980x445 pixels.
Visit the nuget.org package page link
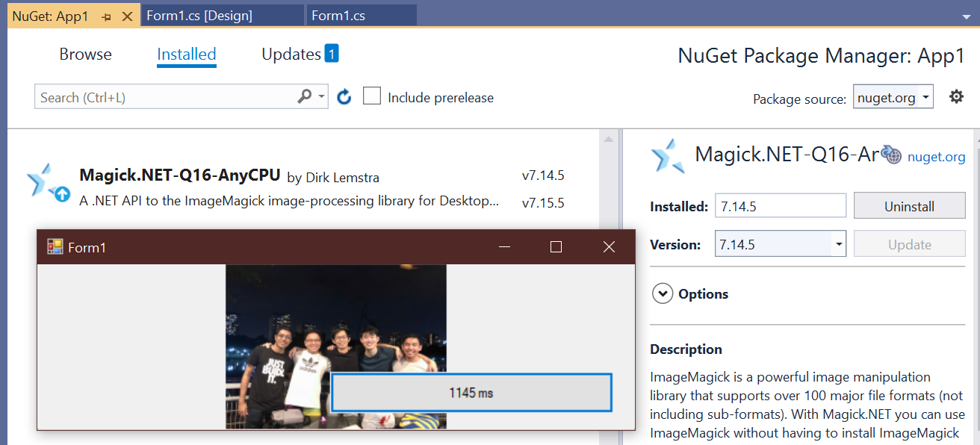(x=937, y=156)
